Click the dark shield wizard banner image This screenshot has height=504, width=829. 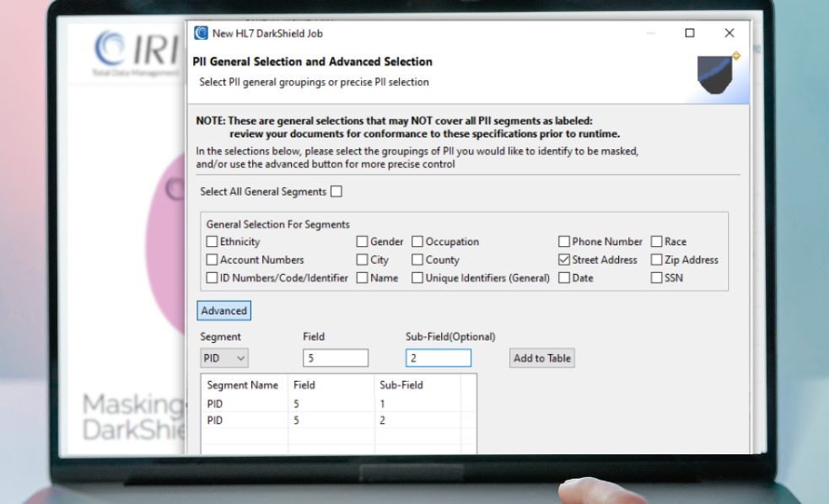coord(715,74)
